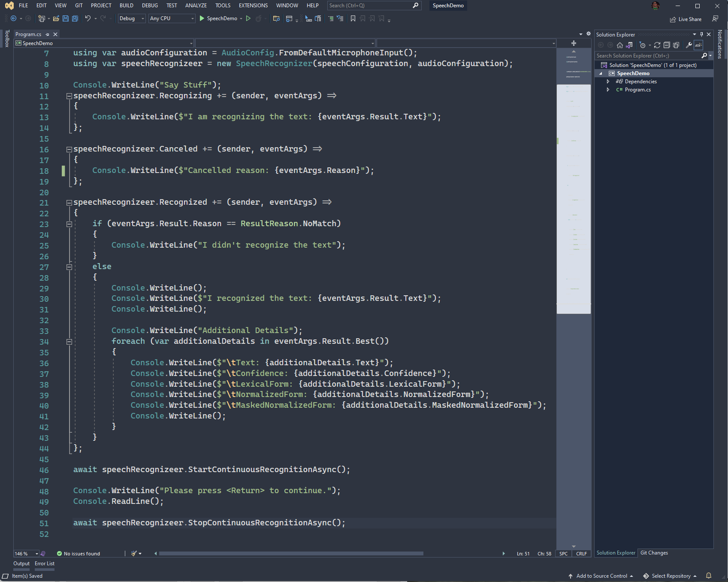Click the No issues found indicator
The height and width of the screenshot is (582, 728).
point(79,554)
